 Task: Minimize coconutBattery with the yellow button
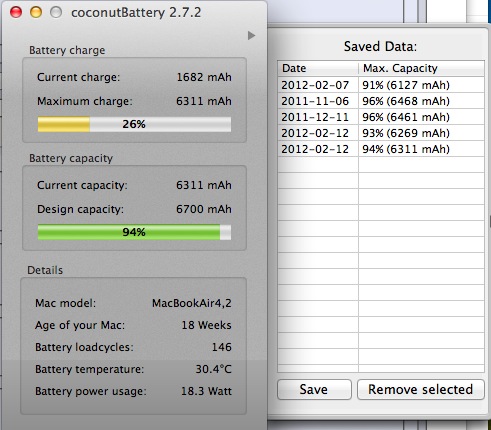coord(36,12)
